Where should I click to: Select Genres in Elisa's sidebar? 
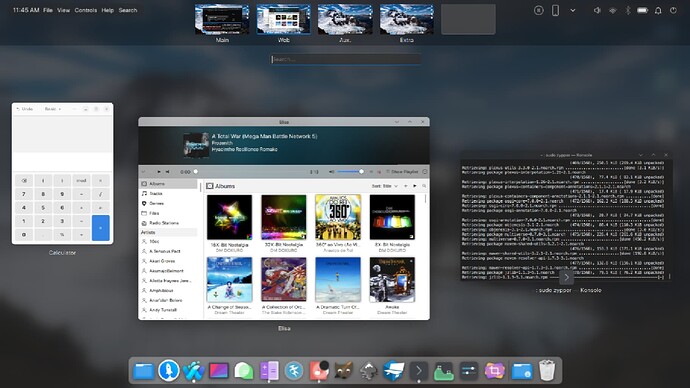169,203
